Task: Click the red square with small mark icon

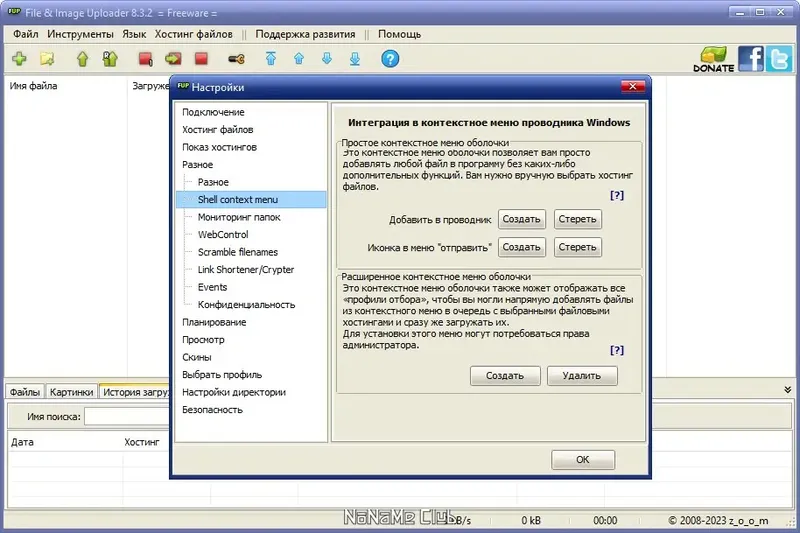Action: (x=145, y=59)
